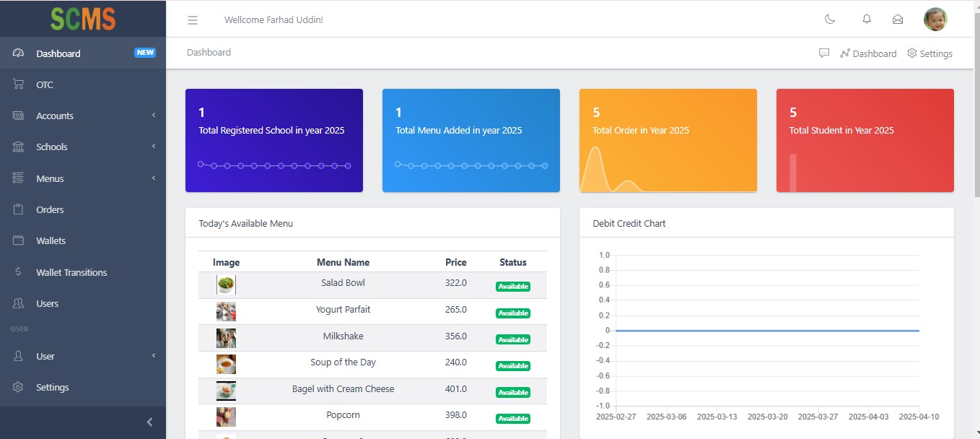Toggle sidebar with the hamburger menu icon
This screenshot has height=439, width=980.
pos(193,20)
